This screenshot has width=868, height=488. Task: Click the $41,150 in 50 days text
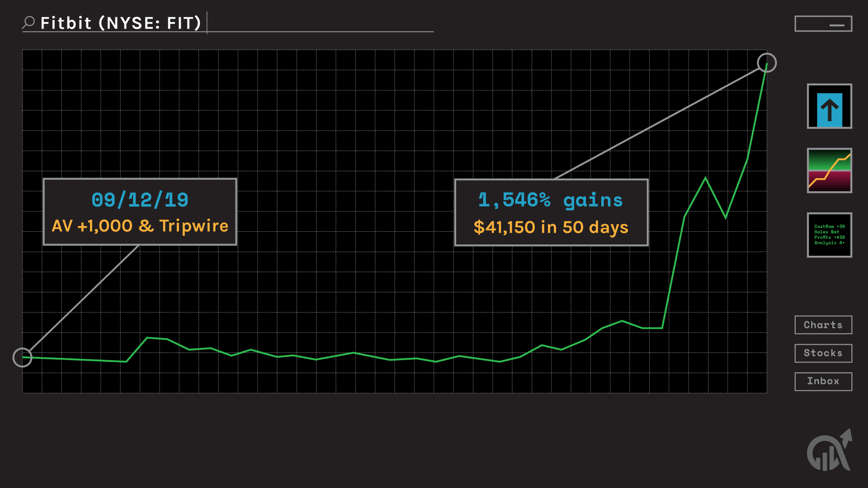[x=551, y=227]
